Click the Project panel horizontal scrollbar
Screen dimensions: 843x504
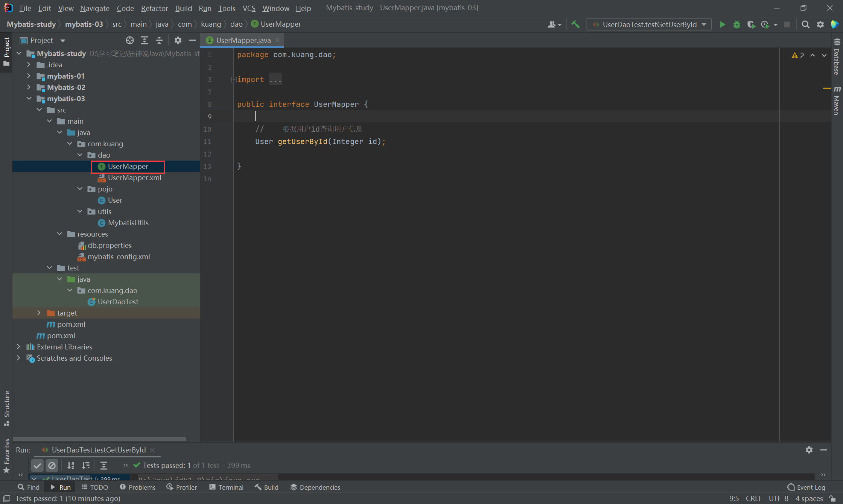100,439
